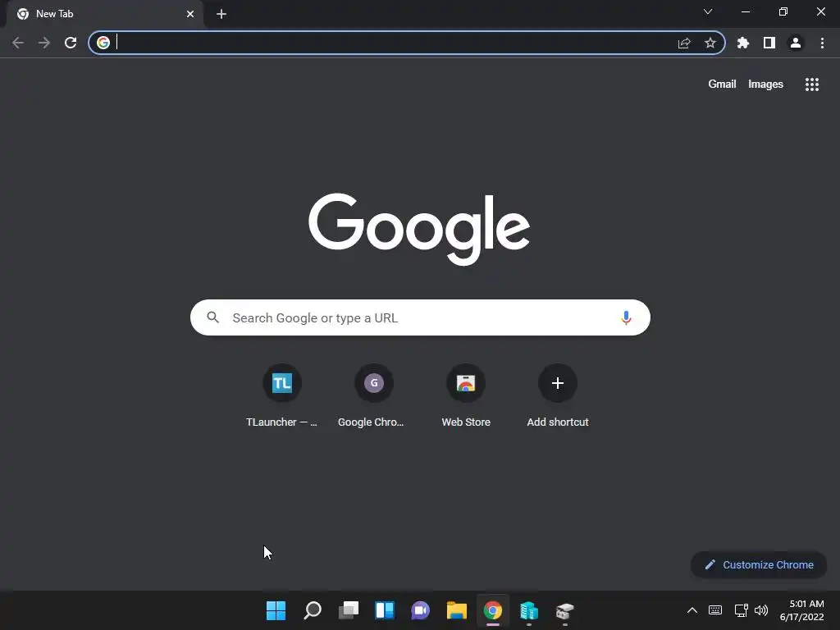The width and height of the screenshot is (840, 630).
Task: Close the New Tab tab
Action: coord(190,14)
